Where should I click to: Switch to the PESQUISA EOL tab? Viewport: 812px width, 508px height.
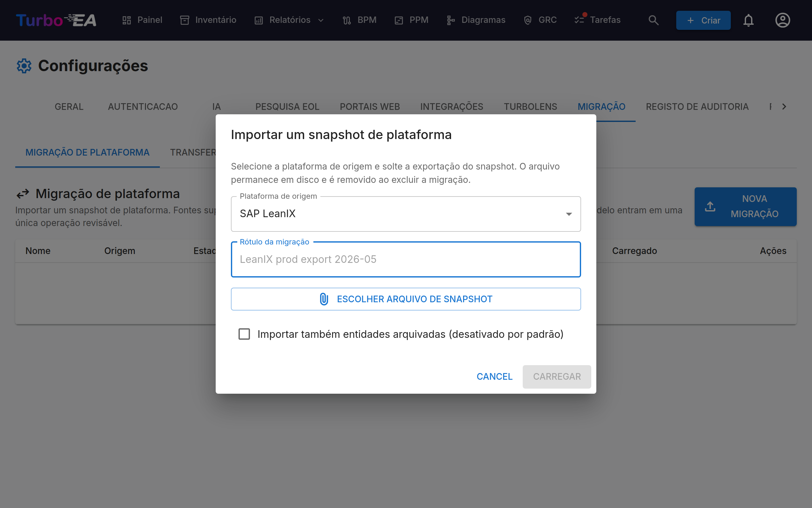(287, 106)
